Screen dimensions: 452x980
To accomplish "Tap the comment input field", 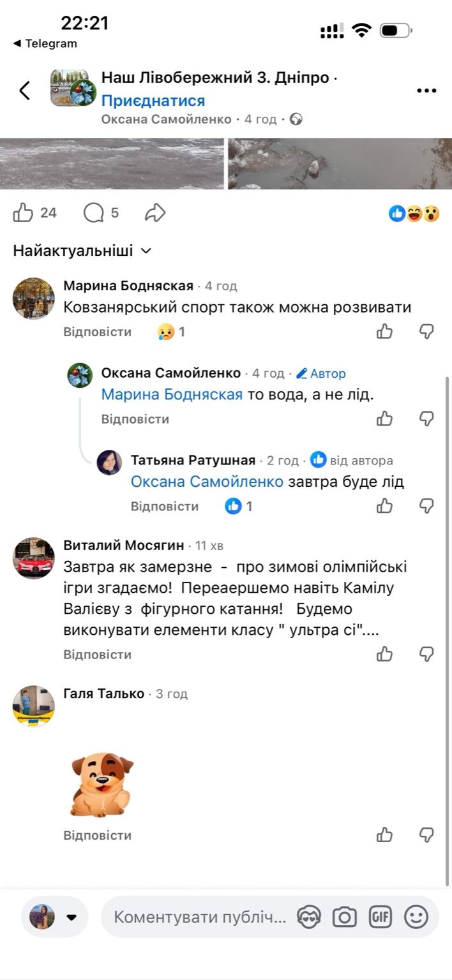I will click(x=199, y=917).
